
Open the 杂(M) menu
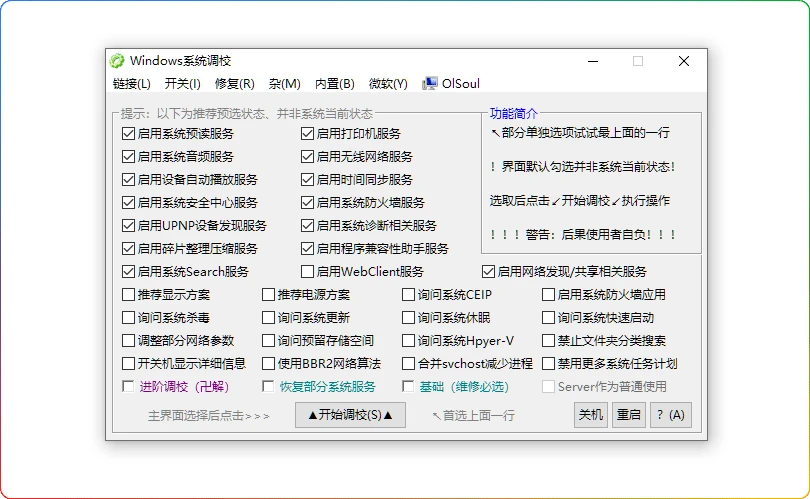[285, 84]
